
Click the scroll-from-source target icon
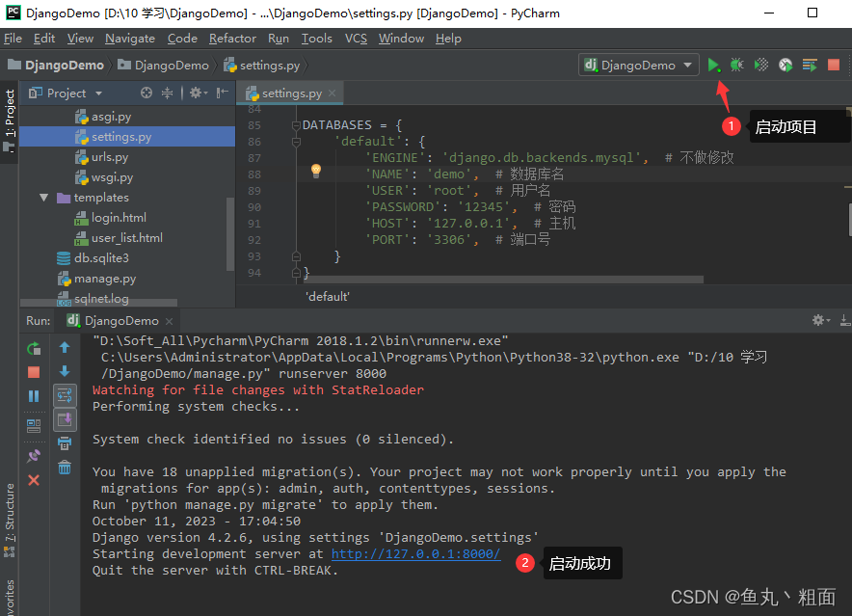click(146, 93)
